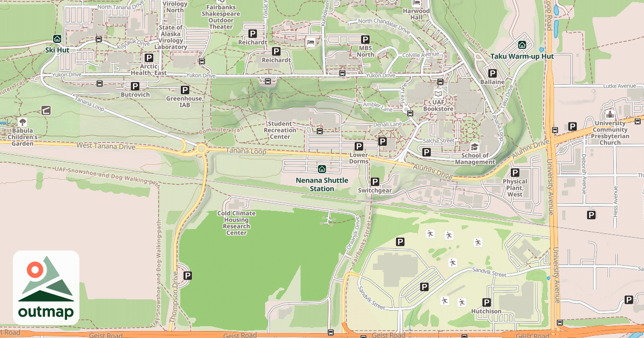The width and height of the screenshot is (644, 338).
Task: Select the Taku Warm-up Hut shelter icon
Action: pyautogui.click(x=522, y=45)
